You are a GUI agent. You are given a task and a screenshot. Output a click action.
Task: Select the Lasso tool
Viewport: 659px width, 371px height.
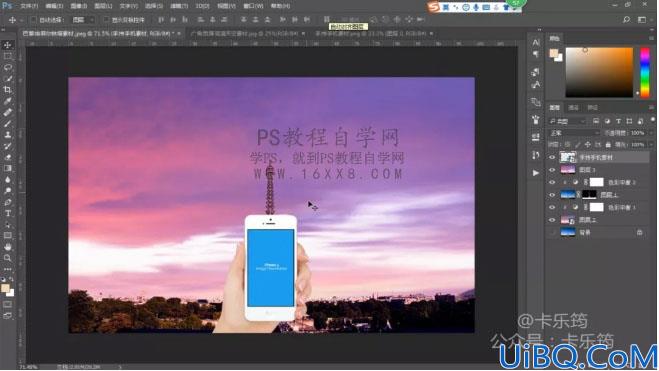pyautogui.click(x=8, y=67)
